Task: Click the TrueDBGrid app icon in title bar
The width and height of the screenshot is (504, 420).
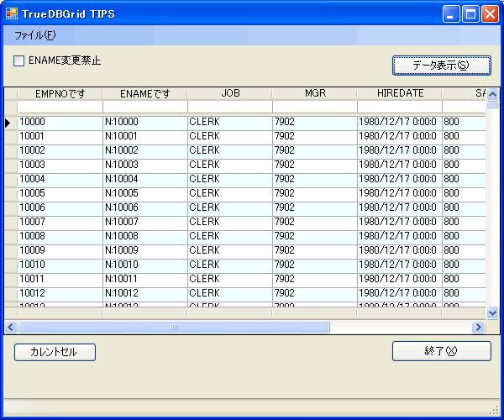Action: 12,14
